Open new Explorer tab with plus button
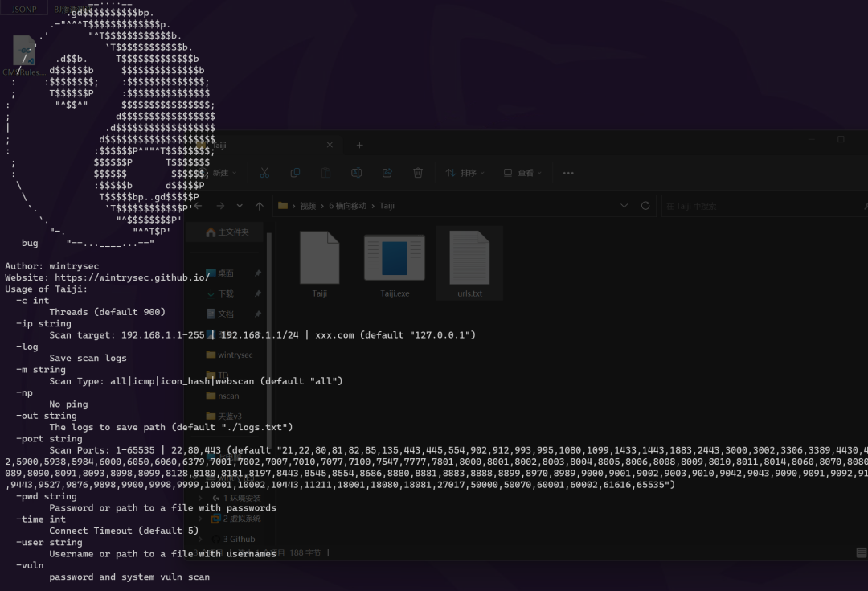Image resolution: width=868 pixels, height=591 pixels. click(359, 145)
